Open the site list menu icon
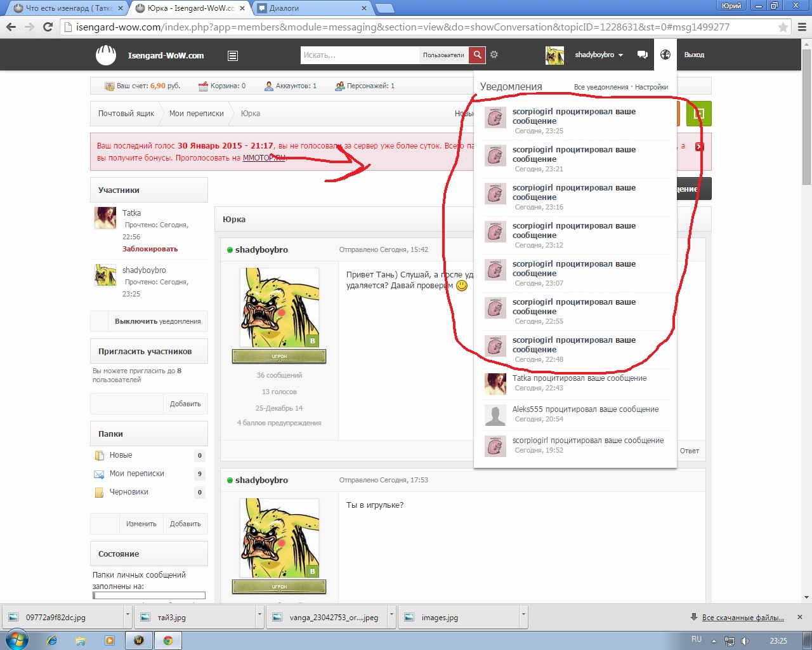This screenshot has height=650, width=812. (x=233, y=56)
